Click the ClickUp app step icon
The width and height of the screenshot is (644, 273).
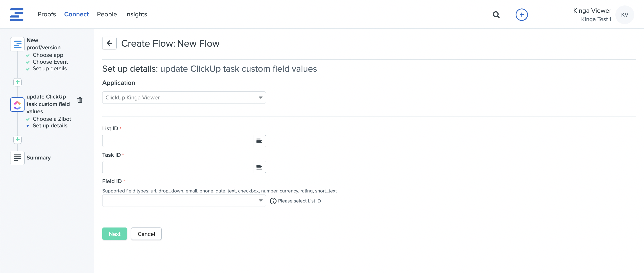[x=17, y=105]
